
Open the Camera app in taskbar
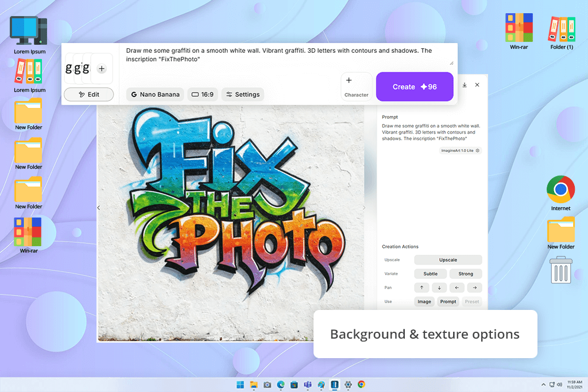(x=268, y=385)
